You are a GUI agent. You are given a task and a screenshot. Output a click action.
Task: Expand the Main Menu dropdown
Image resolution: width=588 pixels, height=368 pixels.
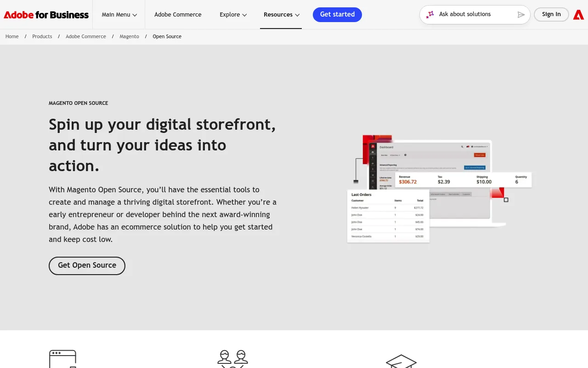coord(119,15)
